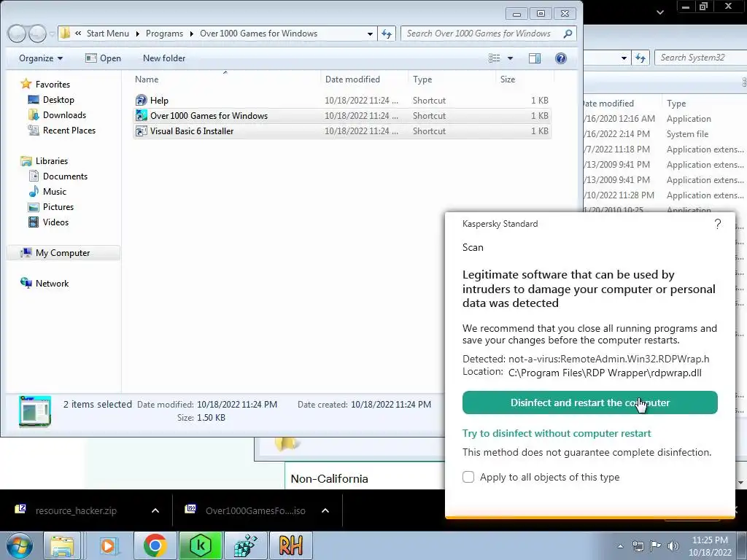Open resource_hacker.zip download options chevron
This screenshot has width=747, height=560.
point(155,510)
